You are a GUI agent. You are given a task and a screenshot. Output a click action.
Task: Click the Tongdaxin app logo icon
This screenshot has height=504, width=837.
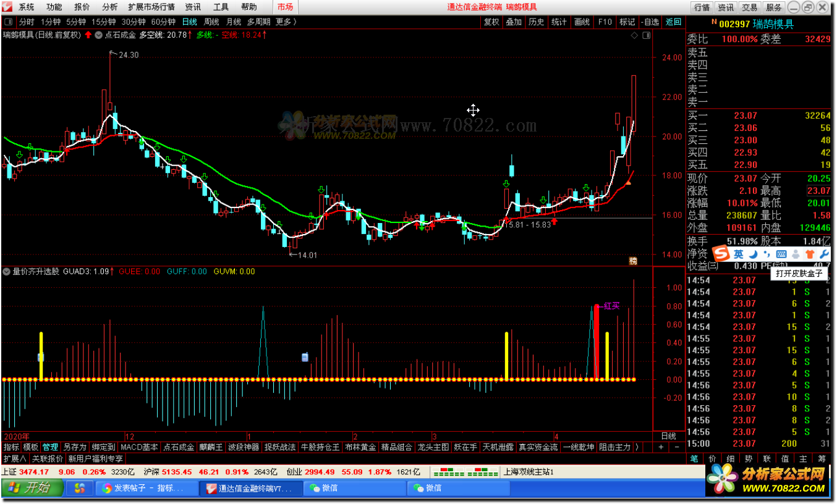[7, 7]
